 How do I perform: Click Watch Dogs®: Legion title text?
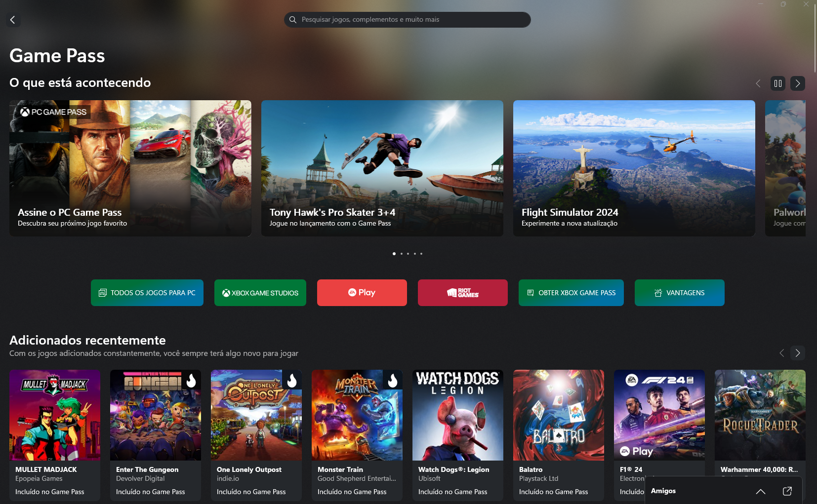click(454, 469)
